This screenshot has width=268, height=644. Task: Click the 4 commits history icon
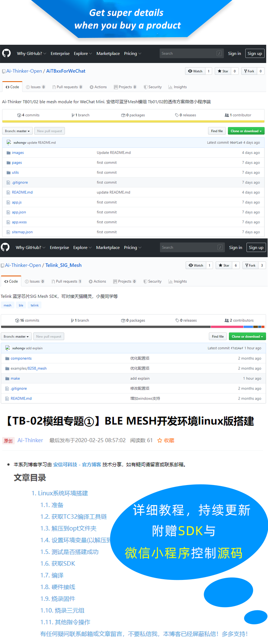point(19,115)
